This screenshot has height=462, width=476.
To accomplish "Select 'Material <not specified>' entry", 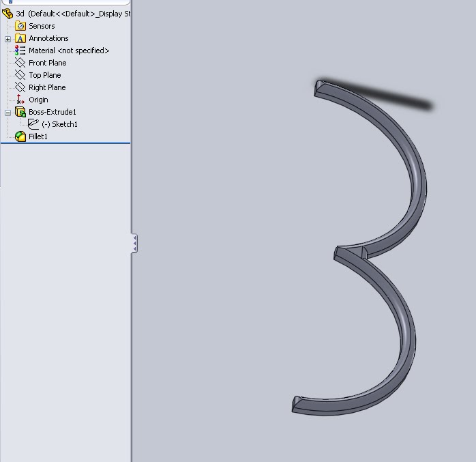I will [x=69, y=50].
